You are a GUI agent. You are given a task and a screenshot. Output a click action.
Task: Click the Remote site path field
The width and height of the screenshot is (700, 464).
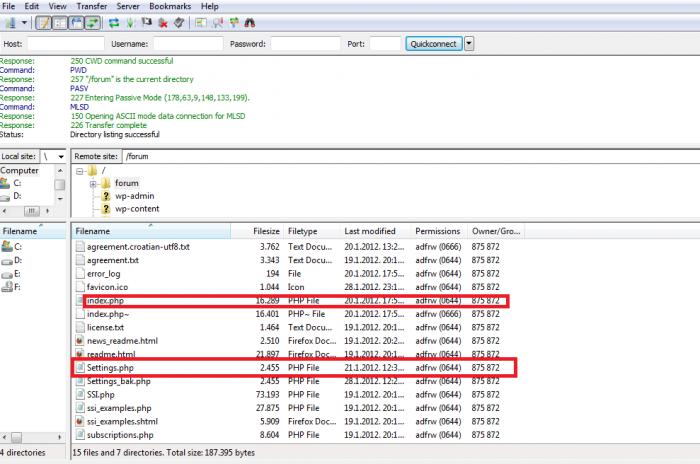(411, 156)
